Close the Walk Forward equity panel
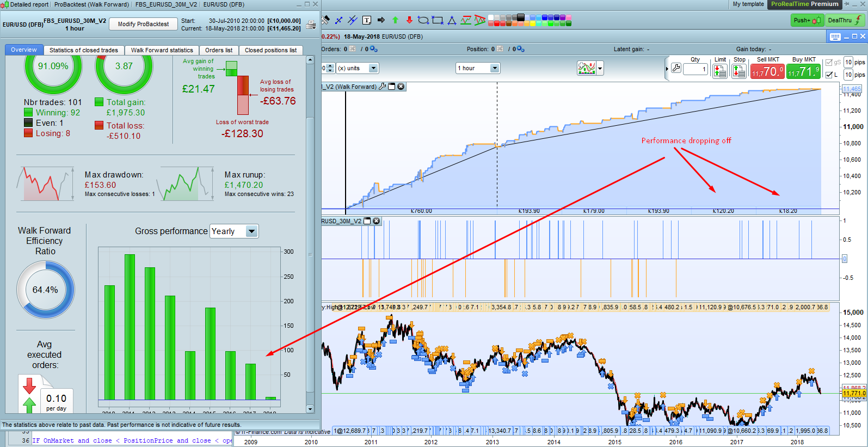Image resolution: width=868 pixels, height=447 pixels. coord(401,87)
